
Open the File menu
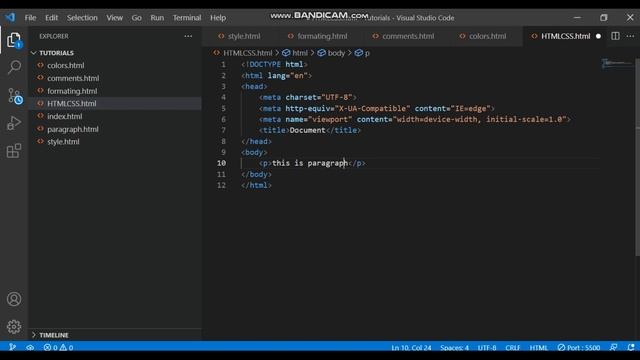point(30,18)
